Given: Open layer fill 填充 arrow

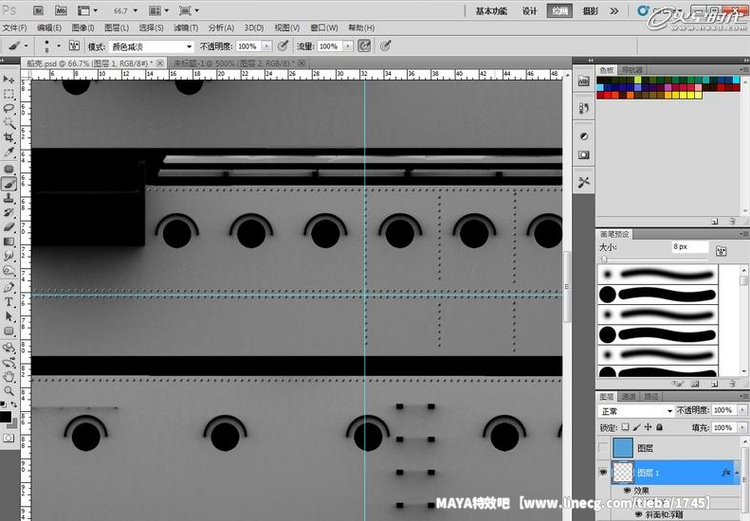Looking at the screenshot, I should click(741, 428).
